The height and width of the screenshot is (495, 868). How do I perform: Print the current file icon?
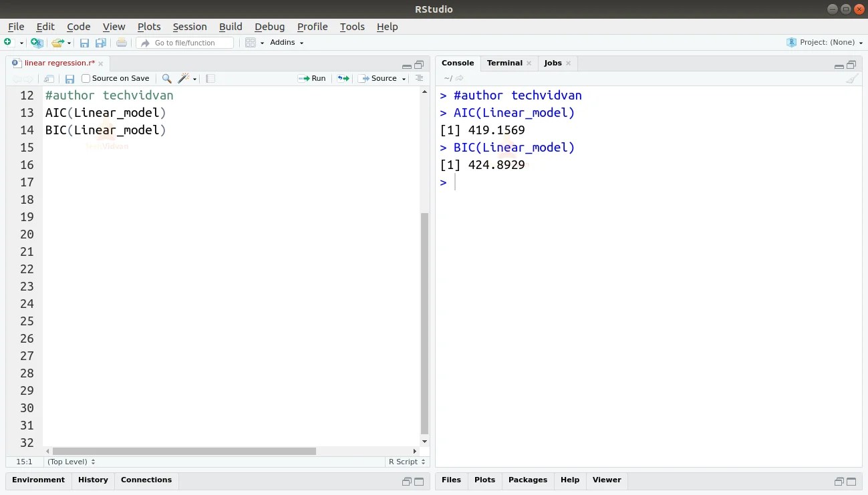point(121,43)
